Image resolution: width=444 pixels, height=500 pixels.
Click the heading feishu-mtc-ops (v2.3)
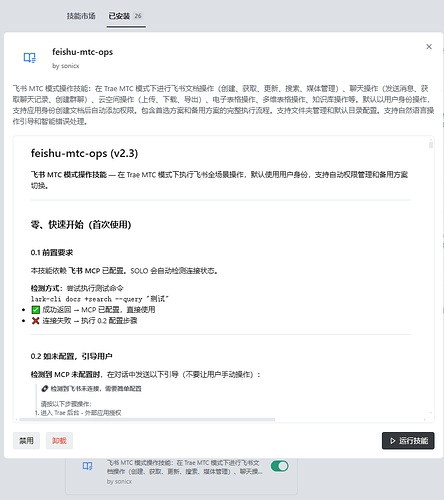click(x=84, y=153)
